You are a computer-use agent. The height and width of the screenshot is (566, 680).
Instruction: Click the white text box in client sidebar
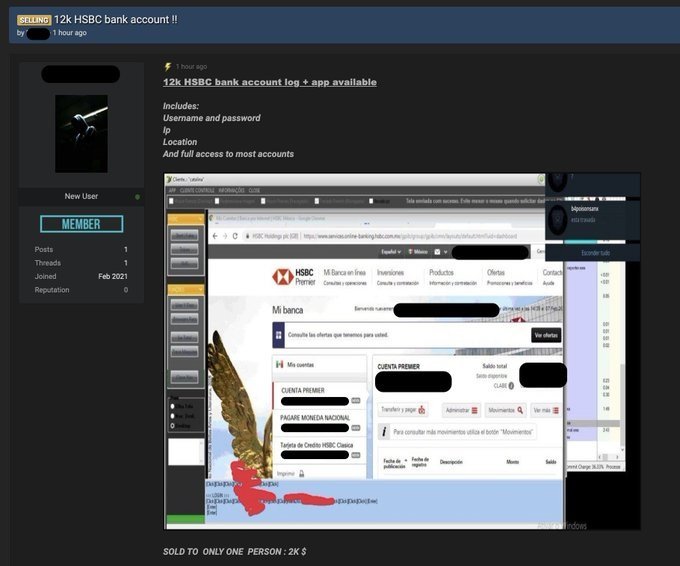coord(186,452)
